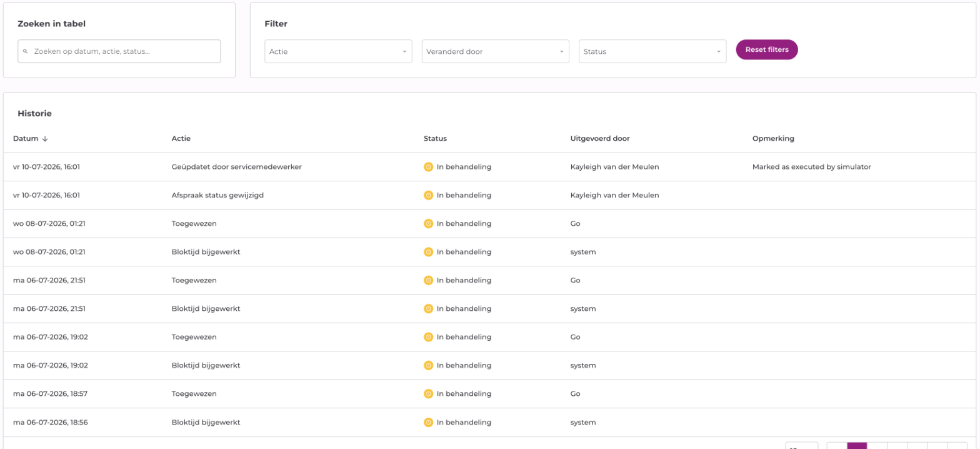Select the Marked as executed by simulator remark
Image resolution: width=980 pixels, height=449 pixels.
(x=811, y=167)
